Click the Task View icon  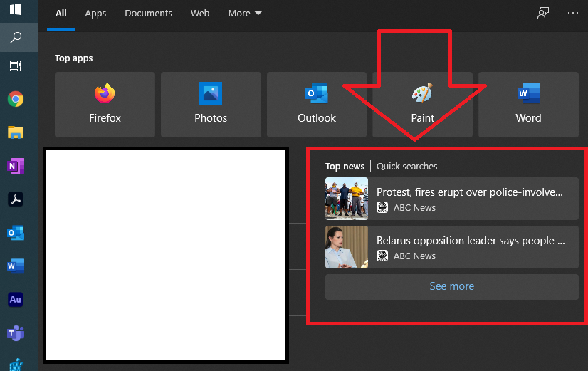[16, 66]
